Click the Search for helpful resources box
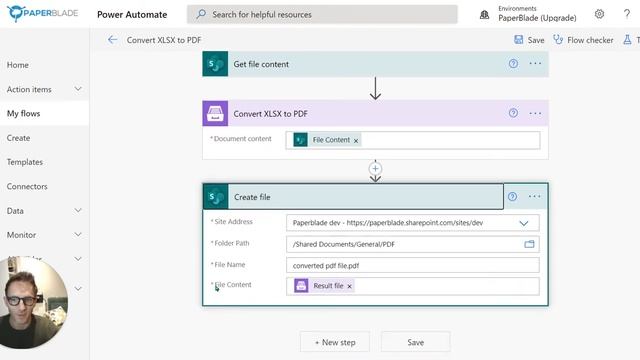Screen dimensions: 640x360 322,14
